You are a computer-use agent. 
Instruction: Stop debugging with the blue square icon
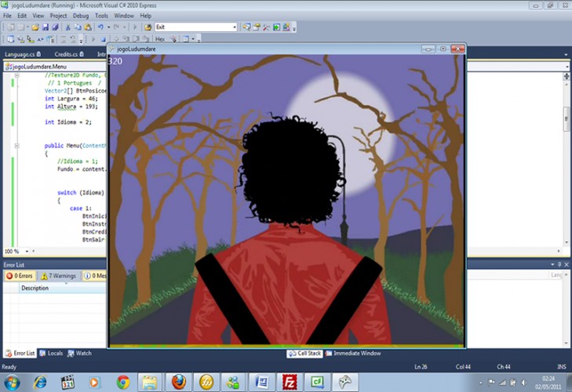104,39
